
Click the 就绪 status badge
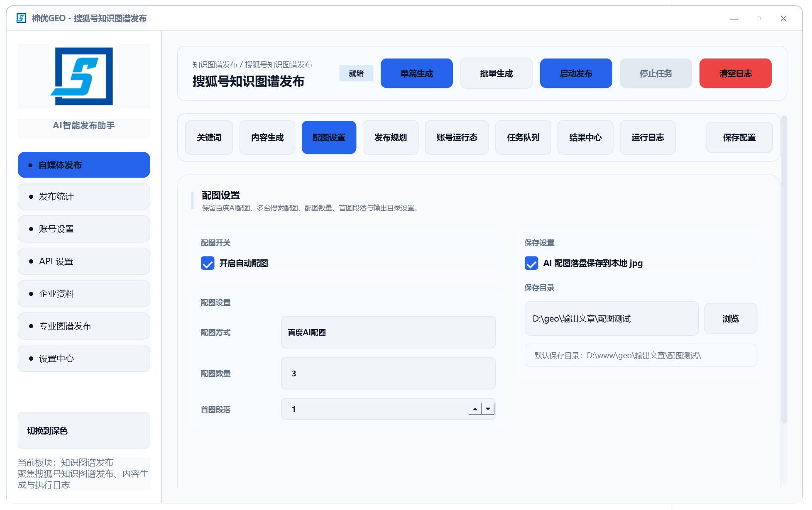[356, 73]
